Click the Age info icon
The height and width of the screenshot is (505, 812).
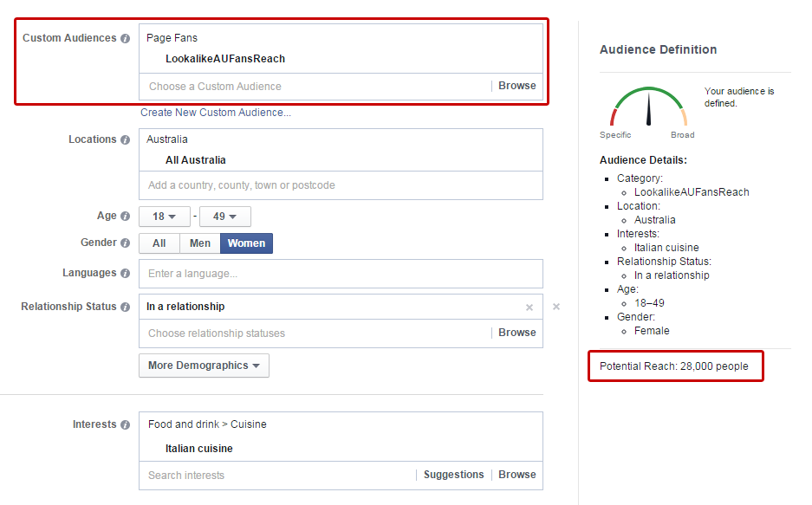(126, 217)
